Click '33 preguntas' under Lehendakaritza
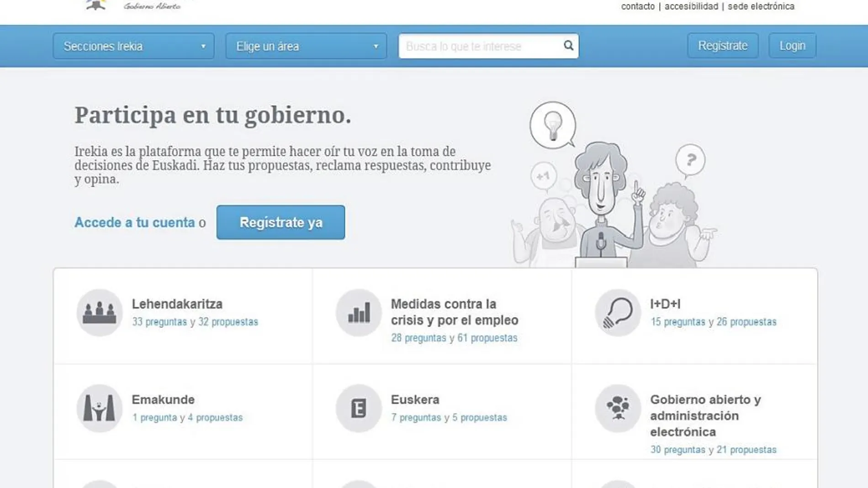The image size is (868, 488). 159,322
